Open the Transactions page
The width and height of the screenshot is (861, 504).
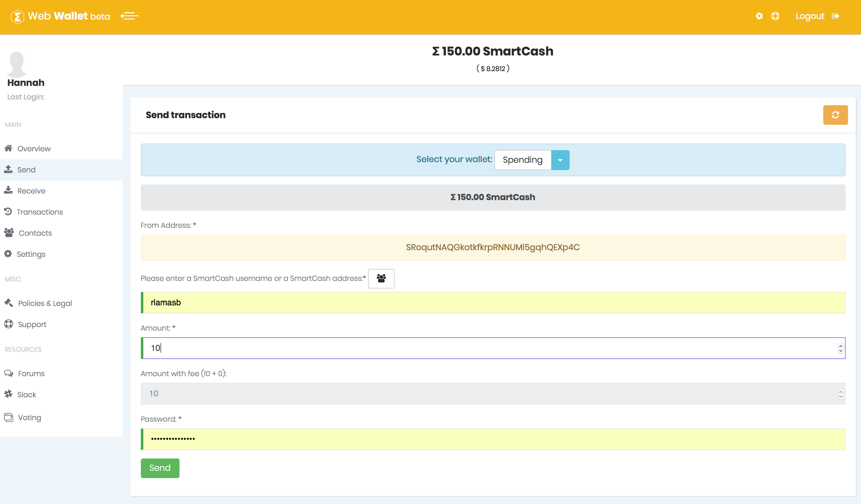coord(40,212)
